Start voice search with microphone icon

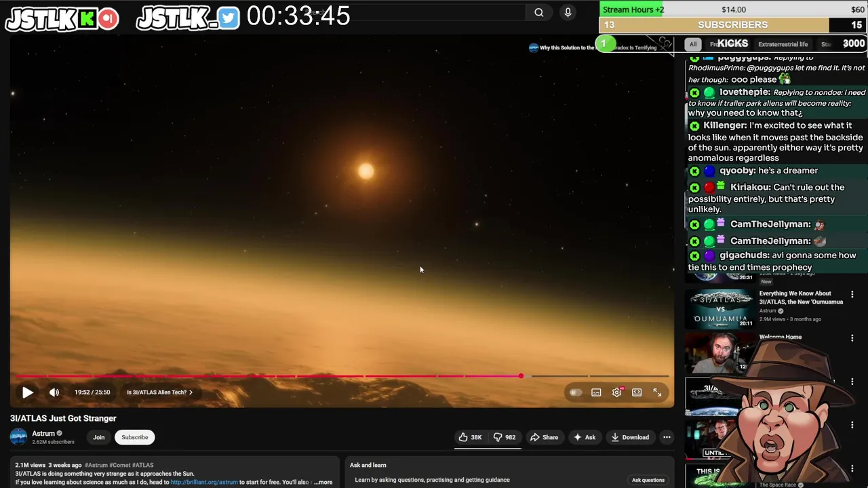[568, 12]
